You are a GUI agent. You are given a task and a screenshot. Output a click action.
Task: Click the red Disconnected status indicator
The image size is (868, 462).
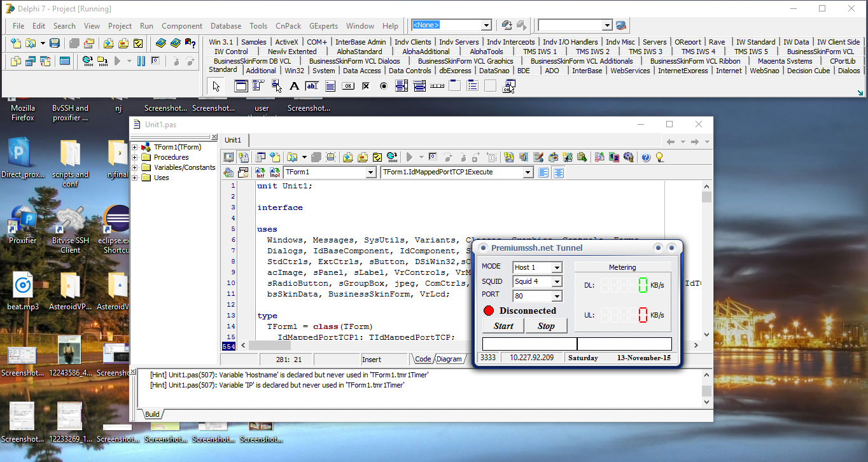[x=489, y=311]
